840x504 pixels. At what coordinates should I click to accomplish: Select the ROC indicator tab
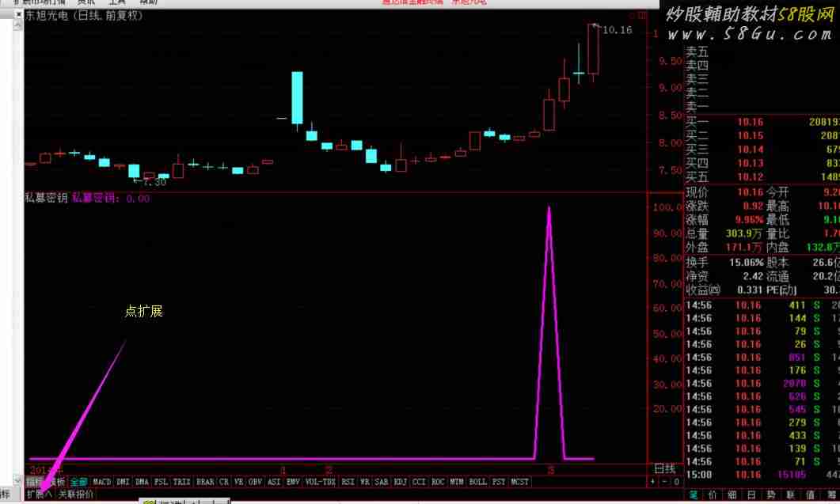[438, 482]
